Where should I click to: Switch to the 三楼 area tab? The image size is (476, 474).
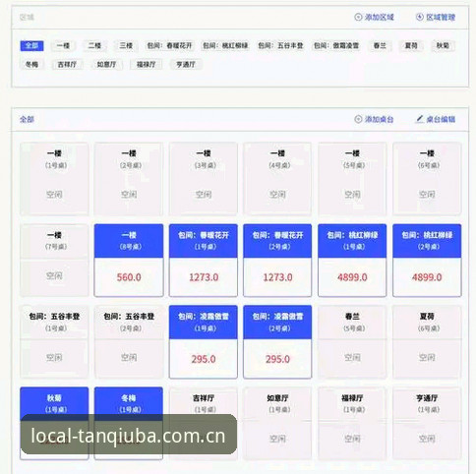(126, 45)
